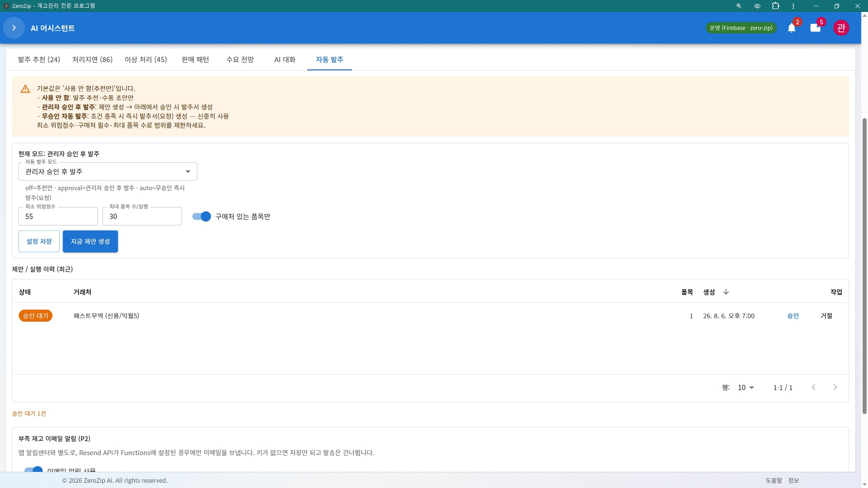Click the '현재 모드: 관리자 승인 후 발주' text

point(59,154)
